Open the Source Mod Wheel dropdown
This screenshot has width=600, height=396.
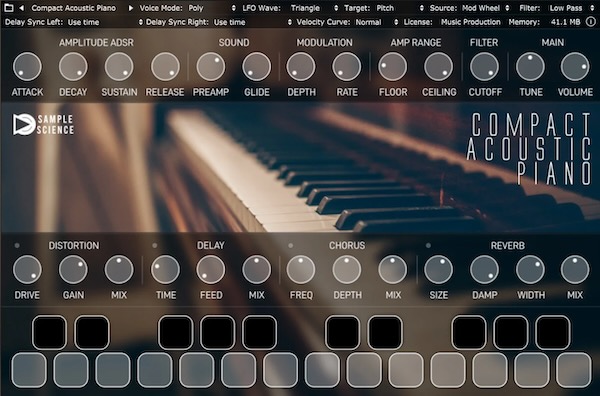(486, 8)
